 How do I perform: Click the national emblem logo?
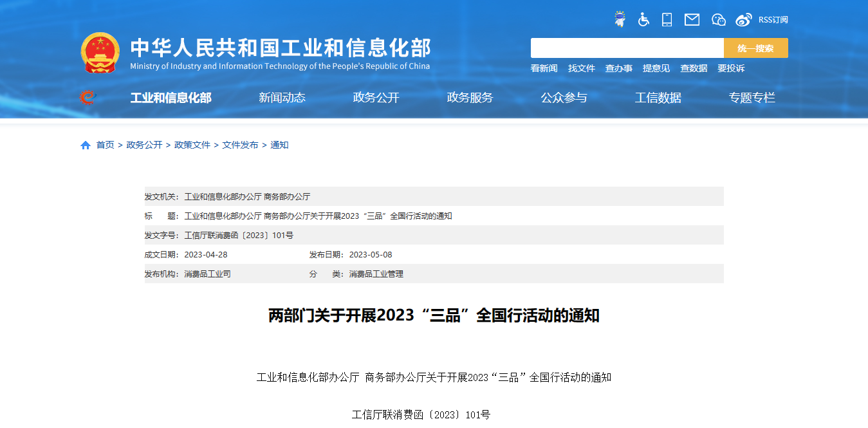100,52
